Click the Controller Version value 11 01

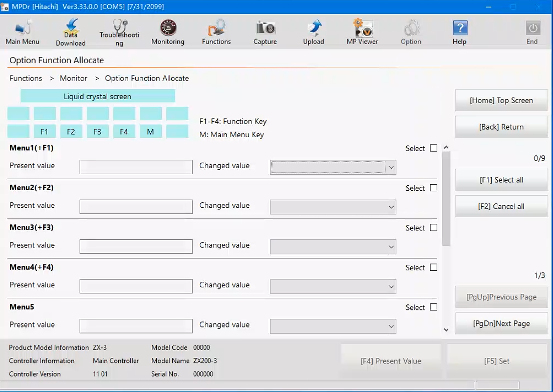click(x=100, y=374)
